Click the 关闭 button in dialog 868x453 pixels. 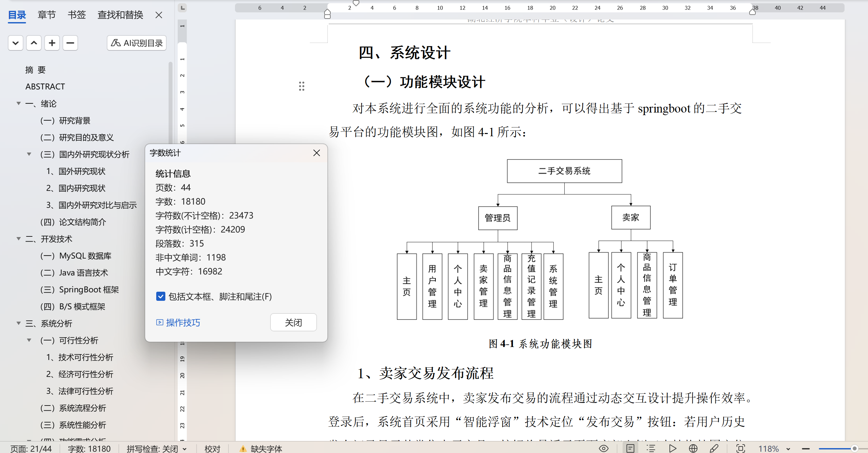pos(293,322)
